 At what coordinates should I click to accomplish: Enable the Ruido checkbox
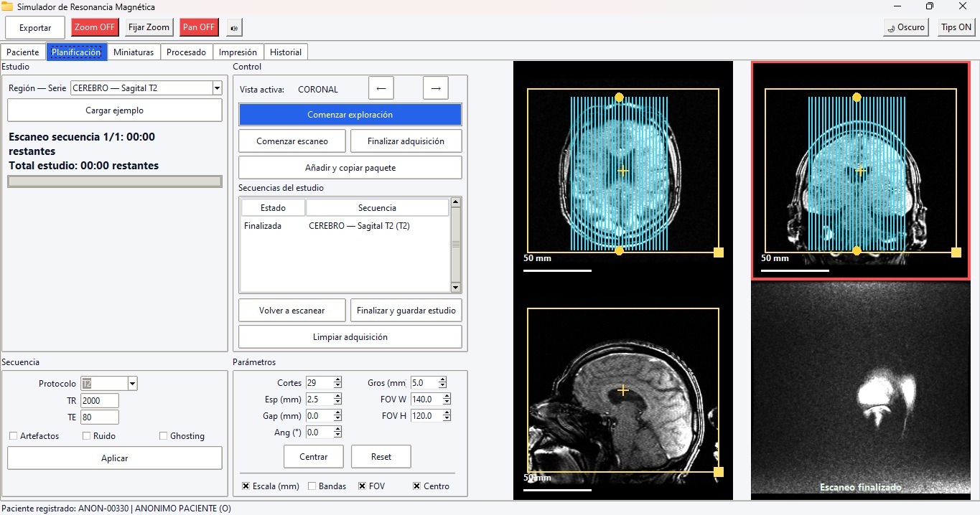tap(87, 436)
